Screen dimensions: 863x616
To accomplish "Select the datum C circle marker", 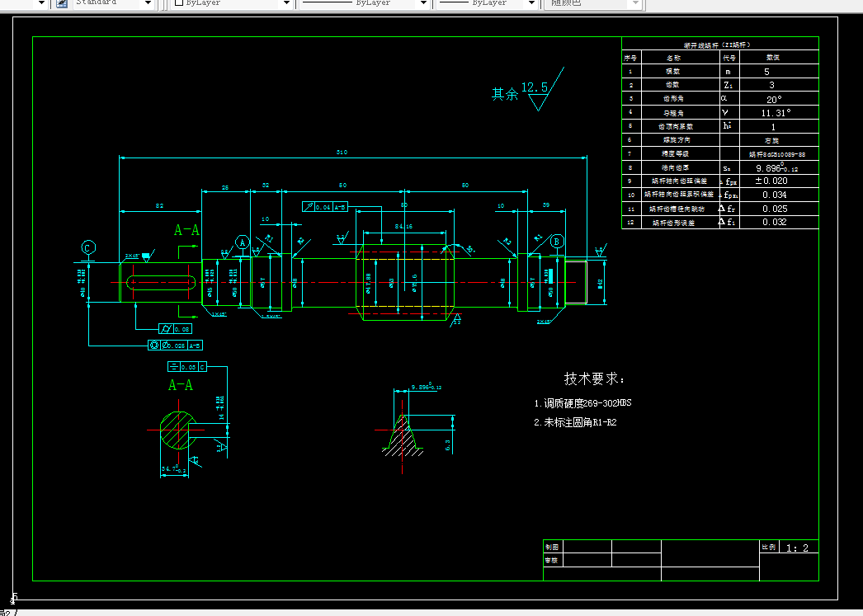I will [x=88, y=248].
